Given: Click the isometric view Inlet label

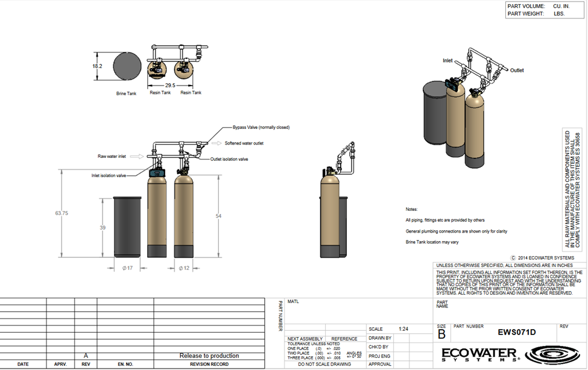Looking at the screenshot, I should point(447,60).
